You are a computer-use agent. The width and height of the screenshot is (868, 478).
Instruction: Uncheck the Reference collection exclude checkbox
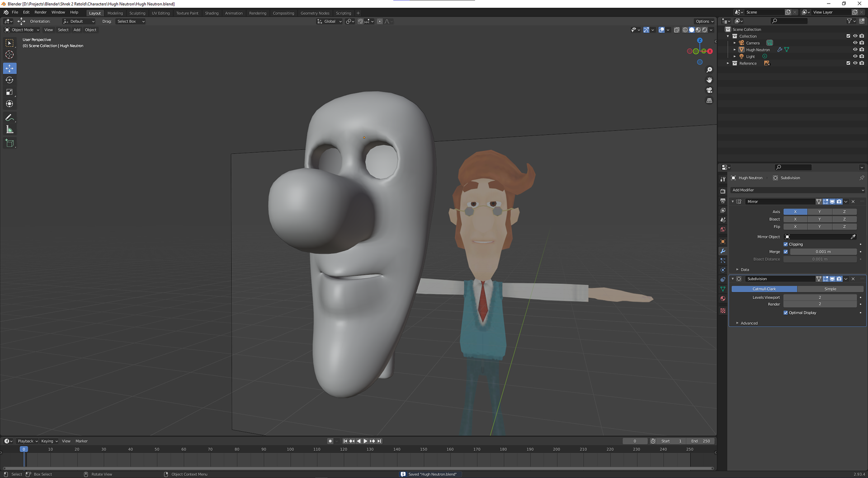tap(848, 63)
